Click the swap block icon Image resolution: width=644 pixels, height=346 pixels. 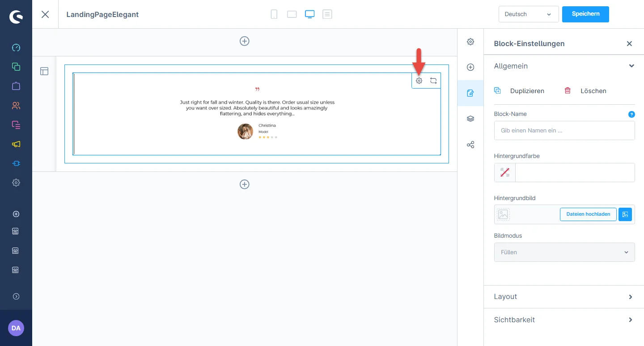pos(433,81)
